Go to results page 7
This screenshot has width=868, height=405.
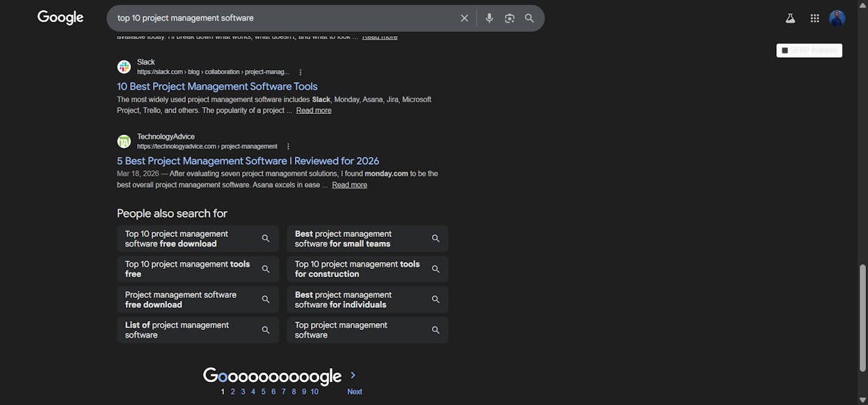pyautogui.click(x=283, y=392)
